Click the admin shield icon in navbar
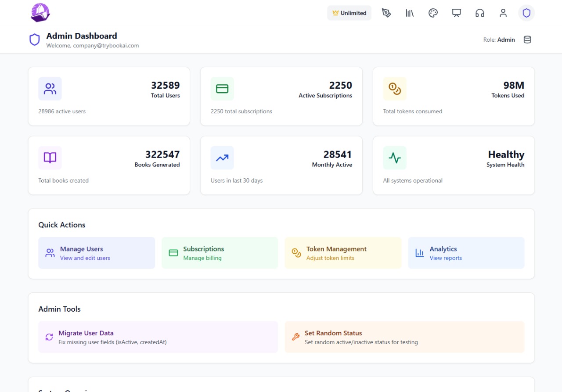This screenshot has width=562, height=392. click(x=526, y=13)
